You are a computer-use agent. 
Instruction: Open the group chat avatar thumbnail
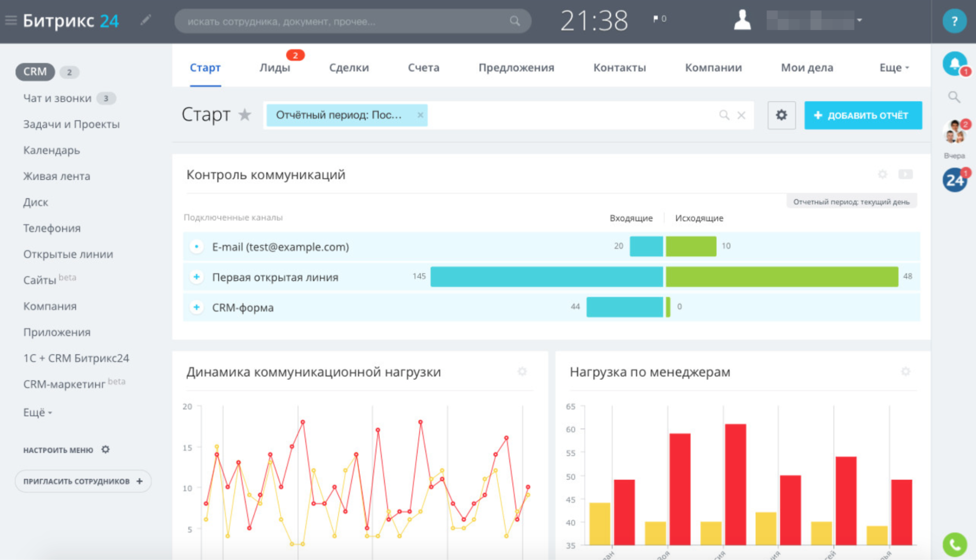coord(955,132)
